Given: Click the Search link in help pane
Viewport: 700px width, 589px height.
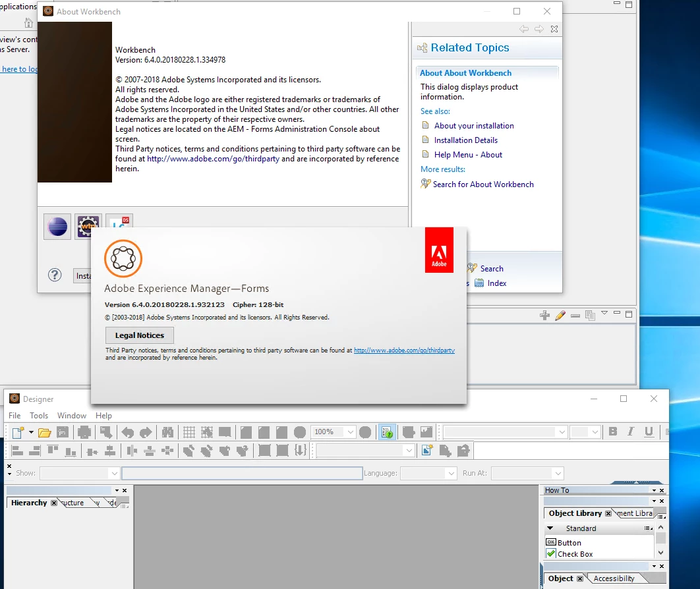Looking at the screenshot, I should [492, 269].
